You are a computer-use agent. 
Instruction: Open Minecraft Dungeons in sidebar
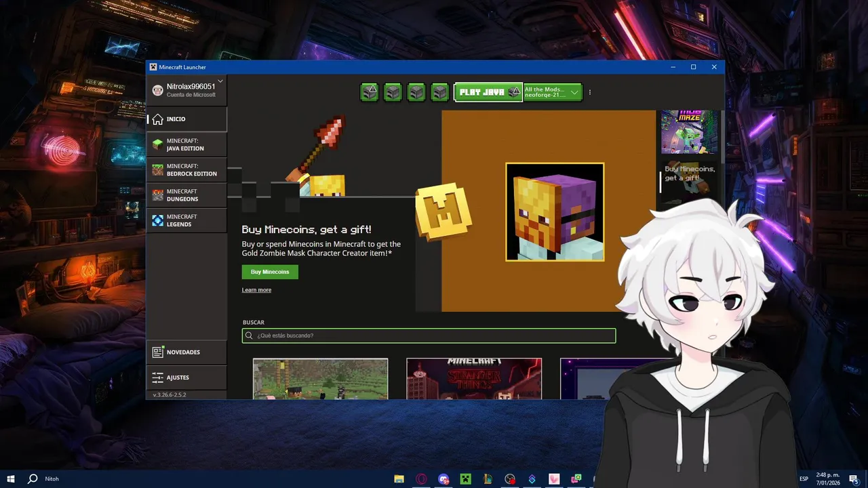[187, 195]
